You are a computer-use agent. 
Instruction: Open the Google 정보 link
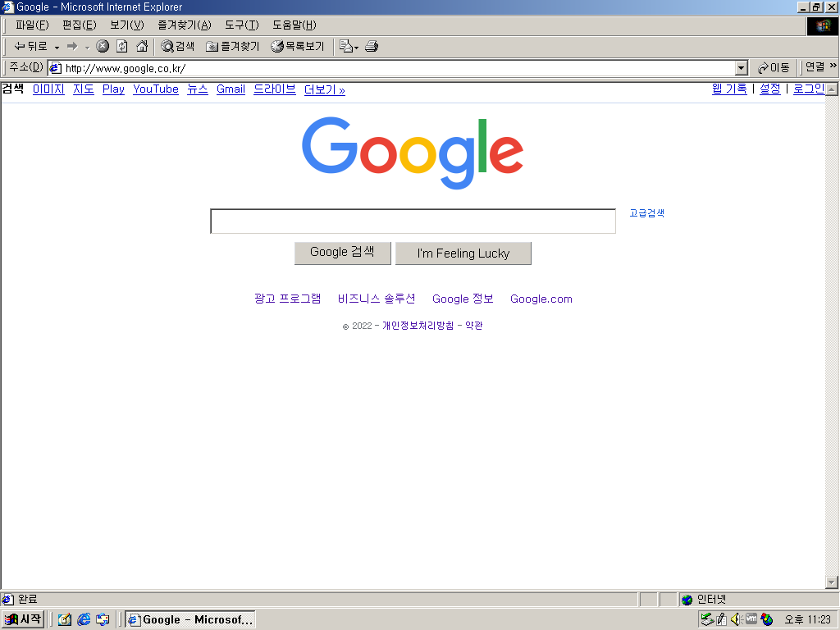[463, 299]
